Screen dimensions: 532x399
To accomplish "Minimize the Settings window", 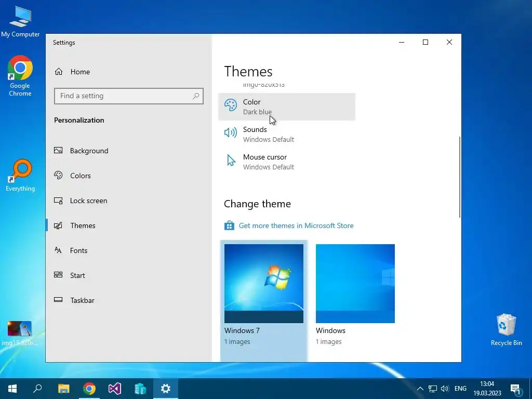I will coord(402,42).
